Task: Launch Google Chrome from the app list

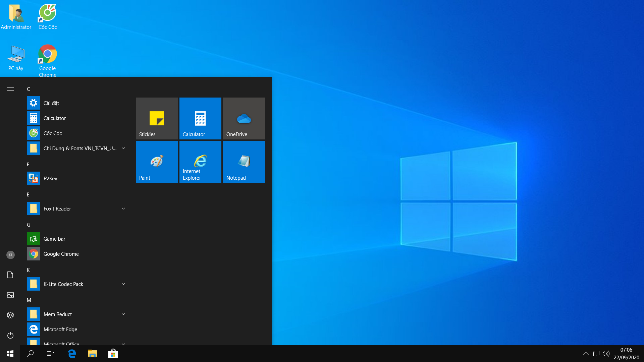Action: 77,254
